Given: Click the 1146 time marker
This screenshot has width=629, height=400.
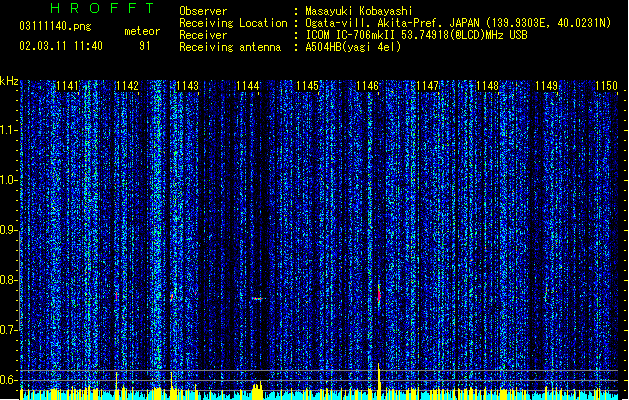Looking at the screenshot, I should click(x=367, y=86).
